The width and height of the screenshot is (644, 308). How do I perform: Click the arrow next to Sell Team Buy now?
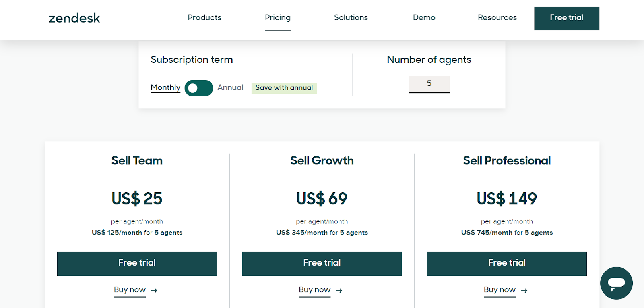(154, 290)
